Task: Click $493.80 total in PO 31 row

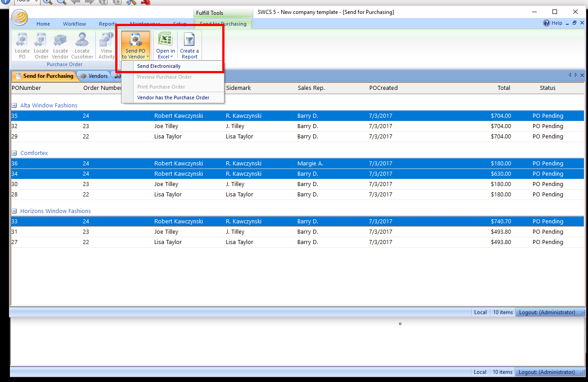Action: [501, 232]
